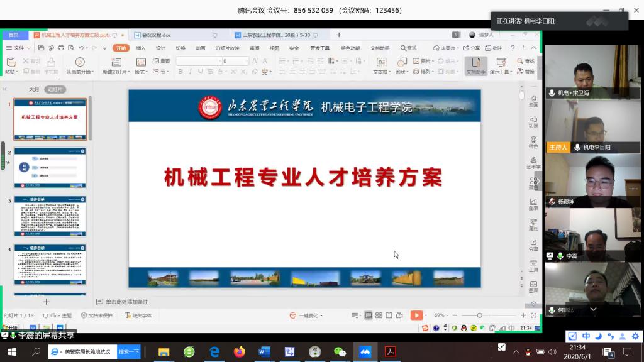Launch WeChat from the Windows taskbar
Viewport: 644px width, 362px height.
tap(340, 352)
